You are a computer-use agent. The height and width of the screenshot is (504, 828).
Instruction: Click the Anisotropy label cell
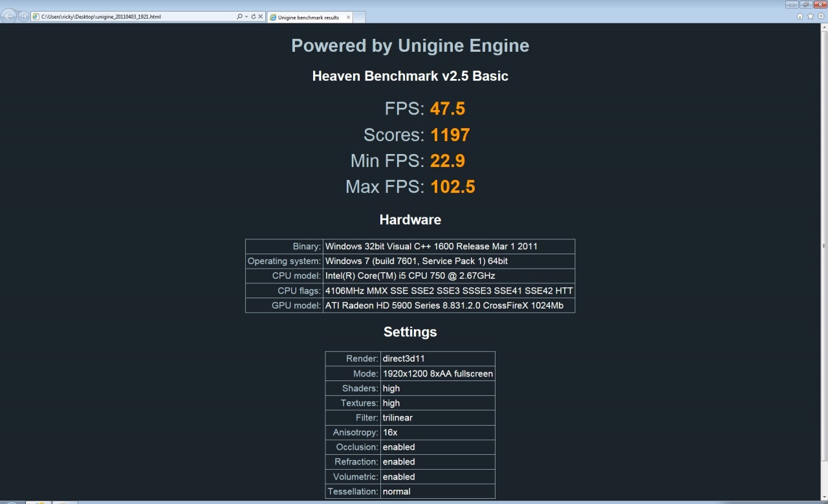tap(353, 432)
